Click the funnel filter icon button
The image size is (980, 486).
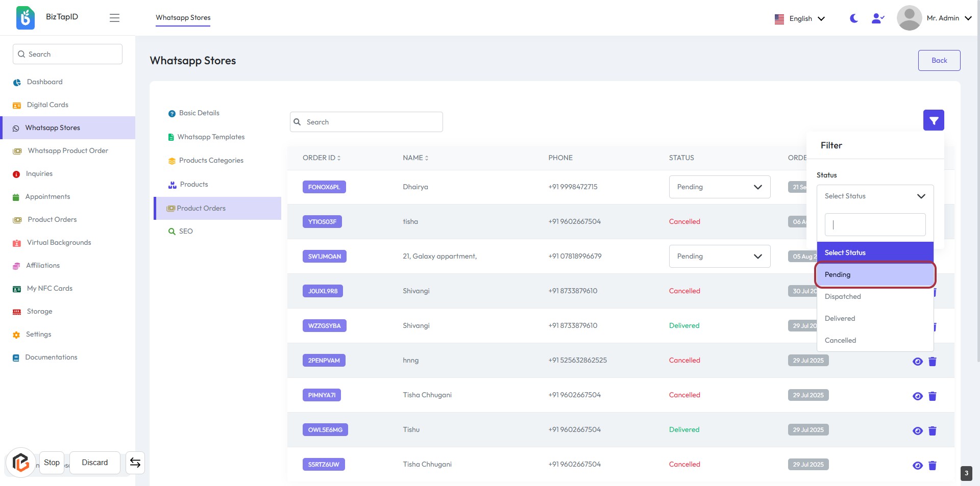tap(933, 120)
